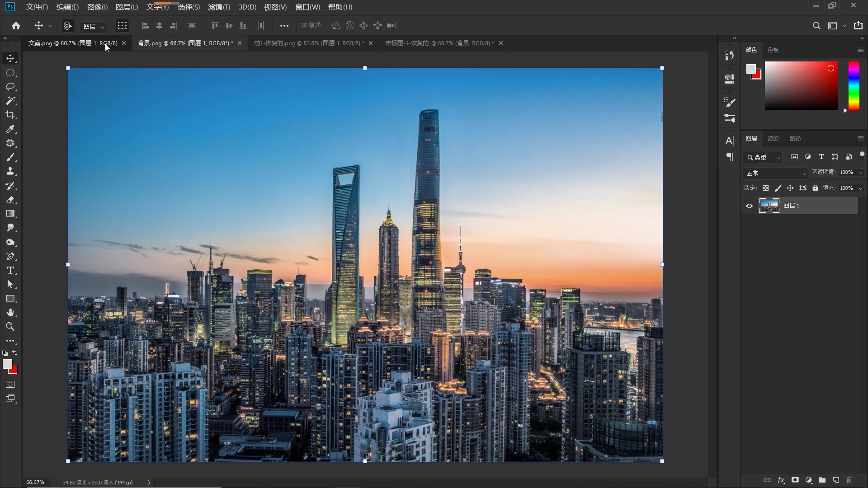
Task: Click the add layer mask button
Action: pyautogui.click(x=795, y=480)
